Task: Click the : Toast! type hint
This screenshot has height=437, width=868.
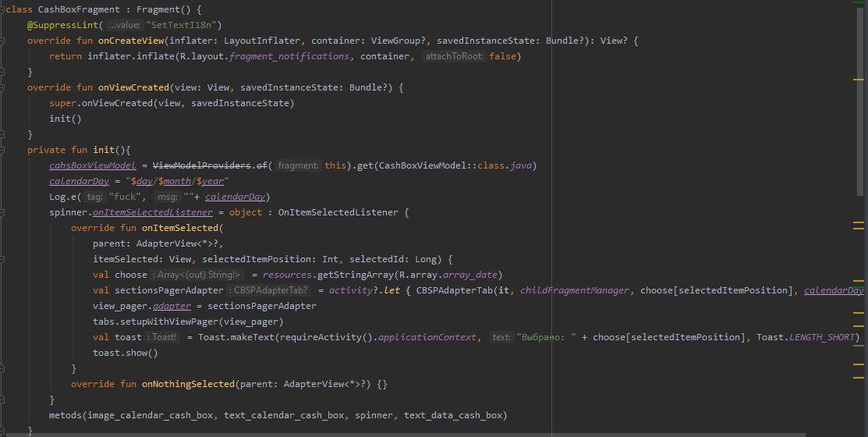Action: (162, 337)
